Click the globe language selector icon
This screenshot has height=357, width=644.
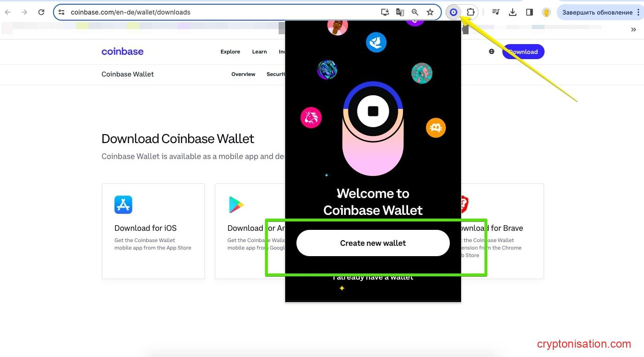[x=492, y=52]
